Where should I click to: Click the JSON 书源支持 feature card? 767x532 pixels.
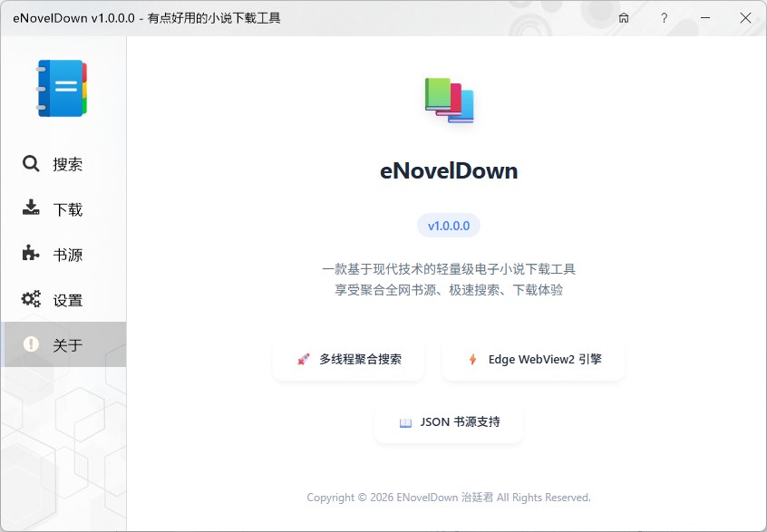pos(449,421)
